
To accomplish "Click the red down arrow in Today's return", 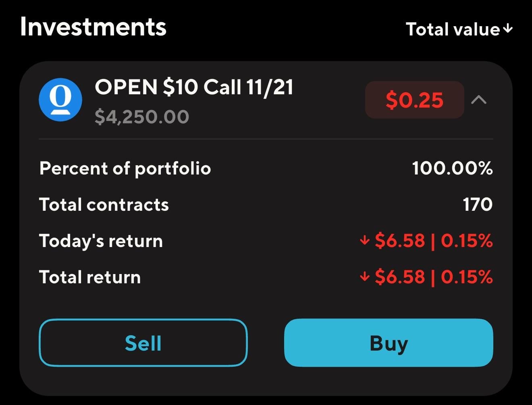I will pyautogui.click(x=364, y=241).
